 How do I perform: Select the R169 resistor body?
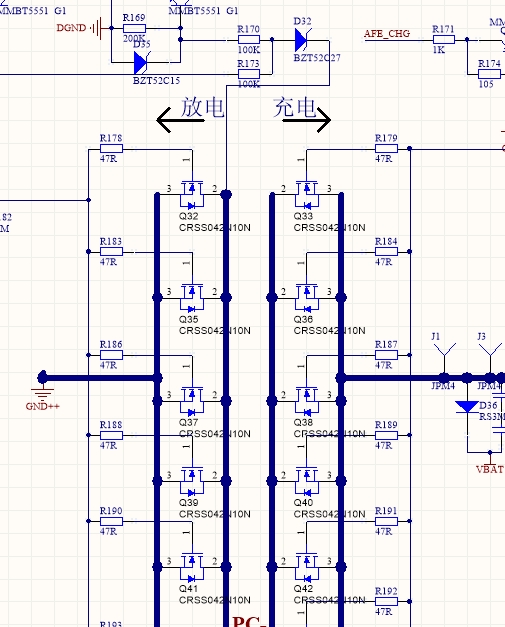pyautogui.click(x=134, y=28)
